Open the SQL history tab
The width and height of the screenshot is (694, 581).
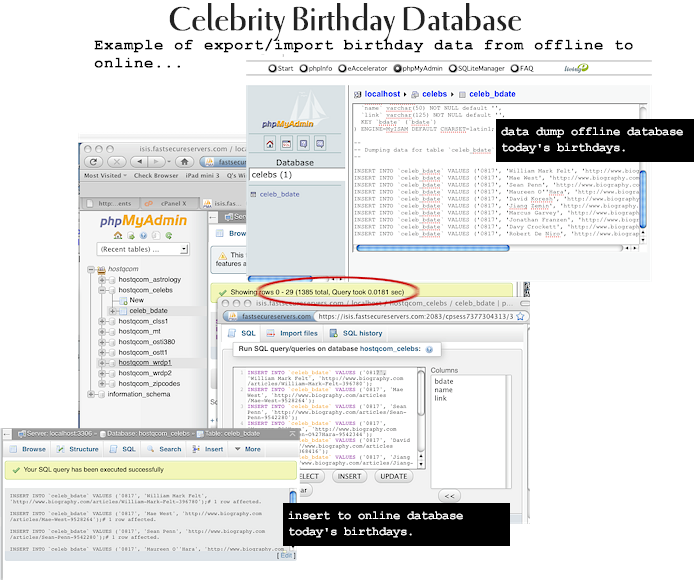[356, 333]
